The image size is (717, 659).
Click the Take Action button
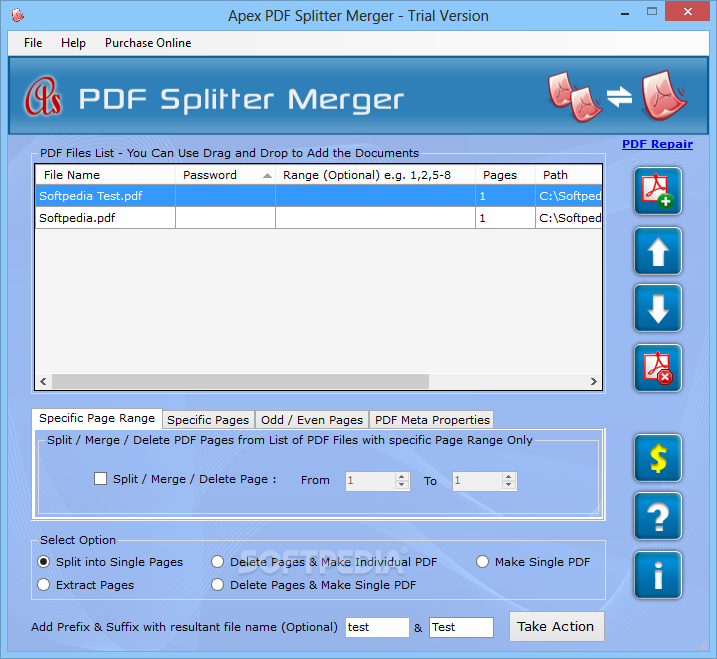pyautogui.click(x=556, y=627)
